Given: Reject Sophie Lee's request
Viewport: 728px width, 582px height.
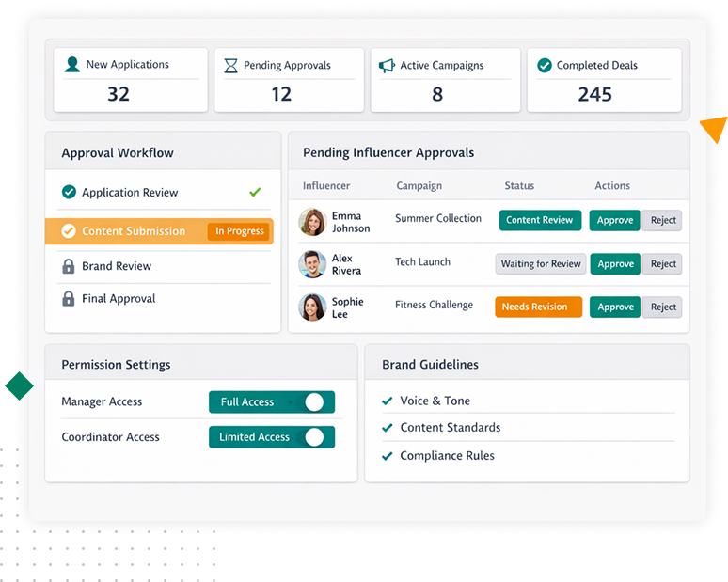Looking at the screenshot, I should [x=662, y=307].
